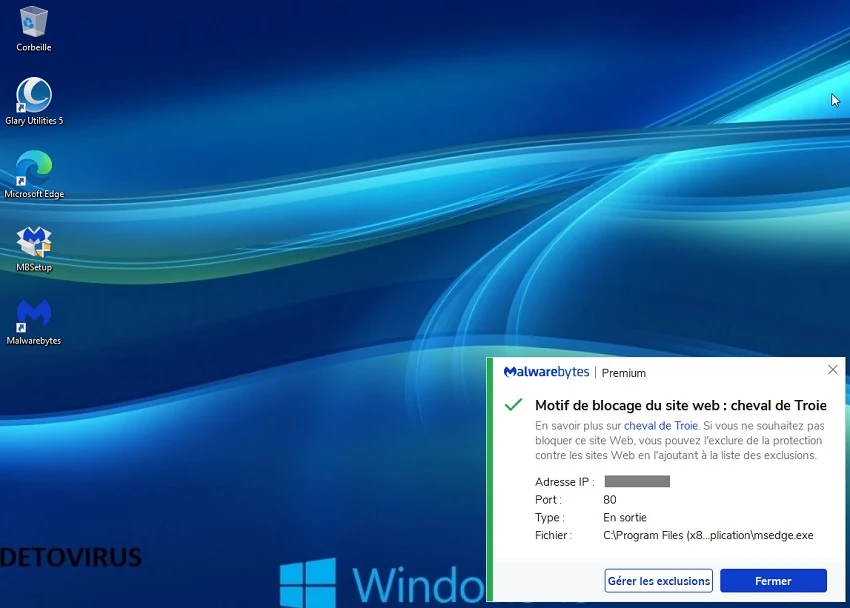Screen dimensions: 850x608
Task: Click the 'Type :' label
Action: click(550, 518)
